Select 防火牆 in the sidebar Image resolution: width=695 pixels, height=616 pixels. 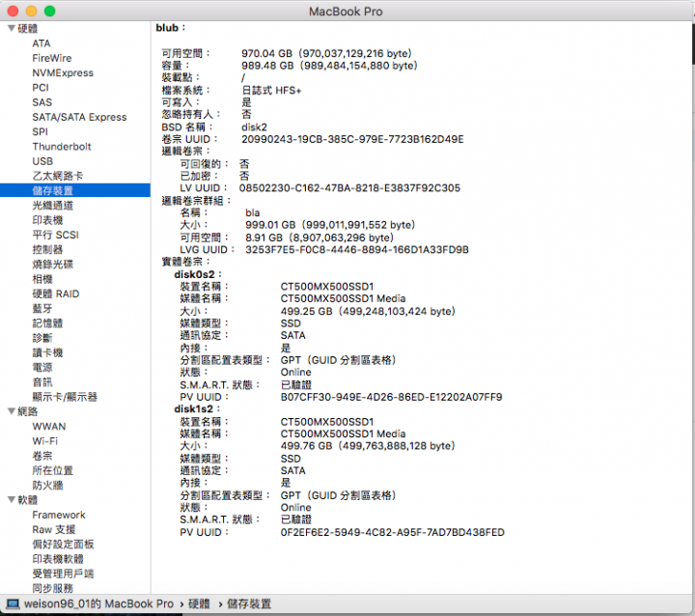point(47,485)
